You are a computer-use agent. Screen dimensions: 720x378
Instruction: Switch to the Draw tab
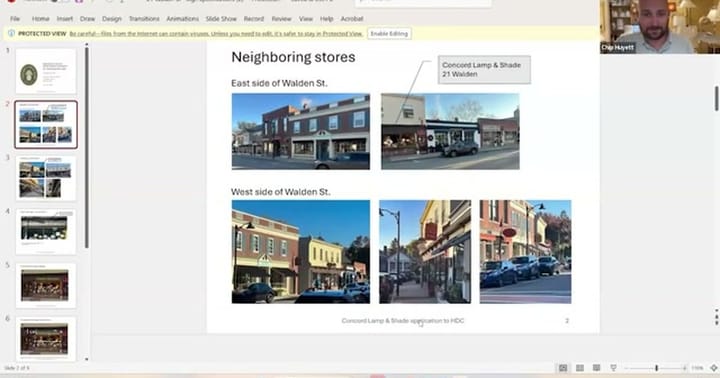coord(87,19)
